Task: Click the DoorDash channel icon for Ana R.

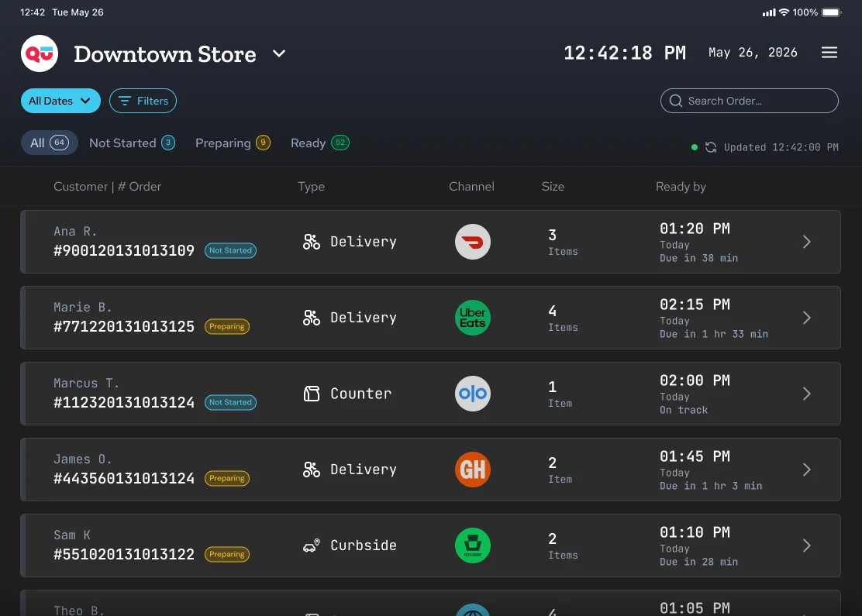Action: coord(473,242)
